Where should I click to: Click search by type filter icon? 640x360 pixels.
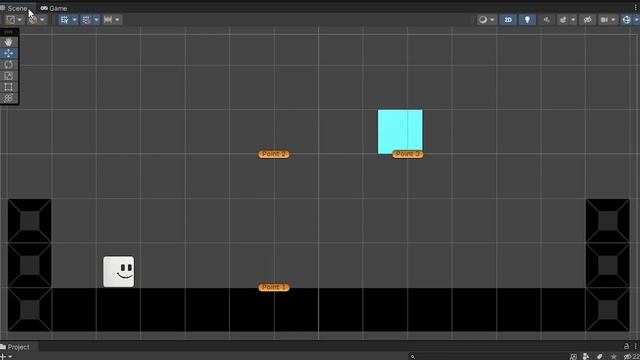coord(573,357)
